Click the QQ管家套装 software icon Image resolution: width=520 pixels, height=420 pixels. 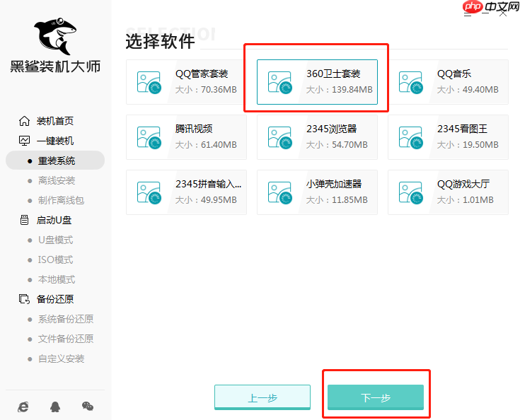(149, 83)
